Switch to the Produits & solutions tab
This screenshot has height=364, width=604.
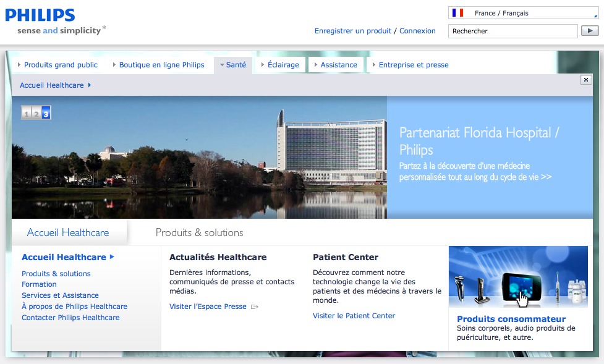coord(200,232)
